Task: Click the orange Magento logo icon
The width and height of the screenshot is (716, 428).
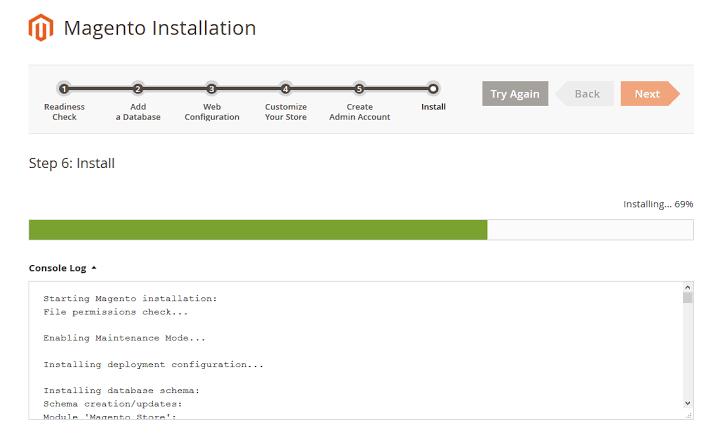Action: tap(41, 27)
